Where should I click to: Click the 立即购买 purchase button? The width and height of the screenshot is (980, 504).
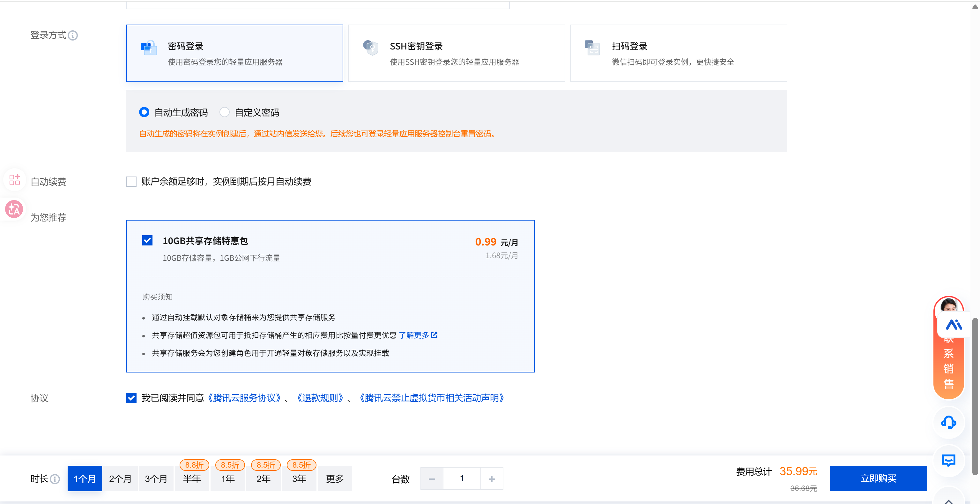[x=878, y=478]
